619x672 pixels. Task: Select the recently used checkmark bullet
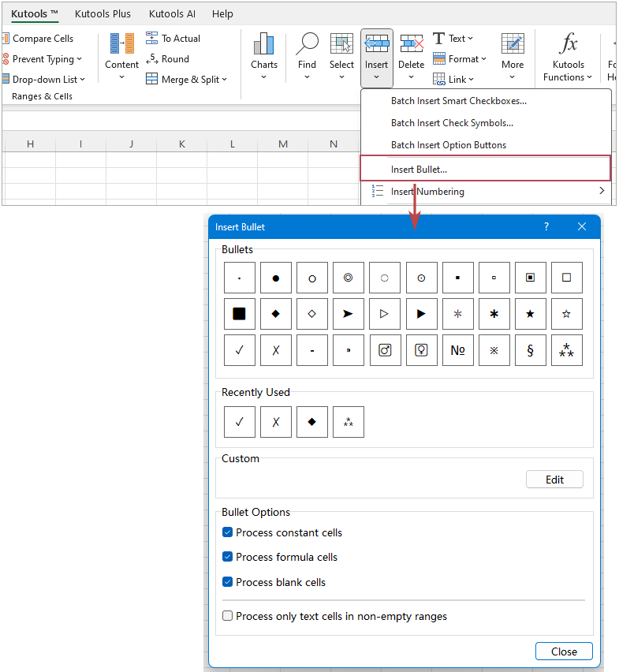[240, 422]
